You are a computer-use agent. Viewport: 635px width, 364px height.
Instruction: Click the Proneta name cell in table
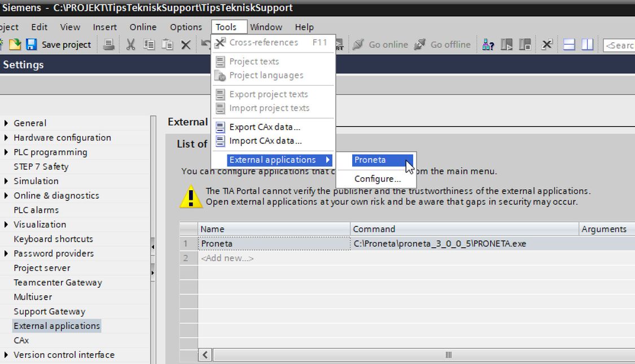[274, 244]
